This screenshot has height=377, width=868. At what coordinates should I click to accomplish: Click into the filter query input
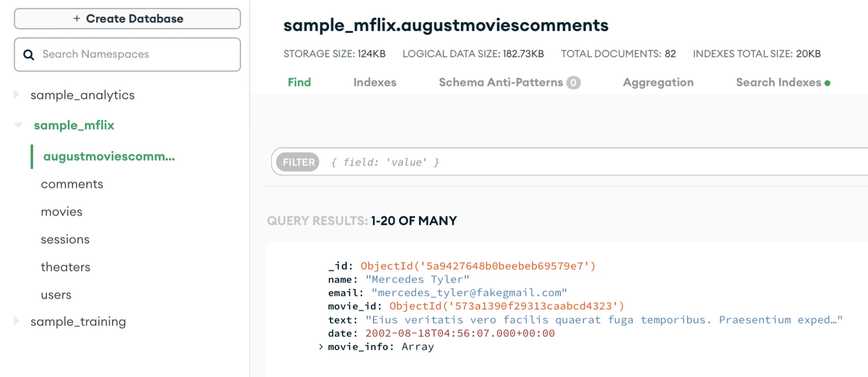point(593,162)
